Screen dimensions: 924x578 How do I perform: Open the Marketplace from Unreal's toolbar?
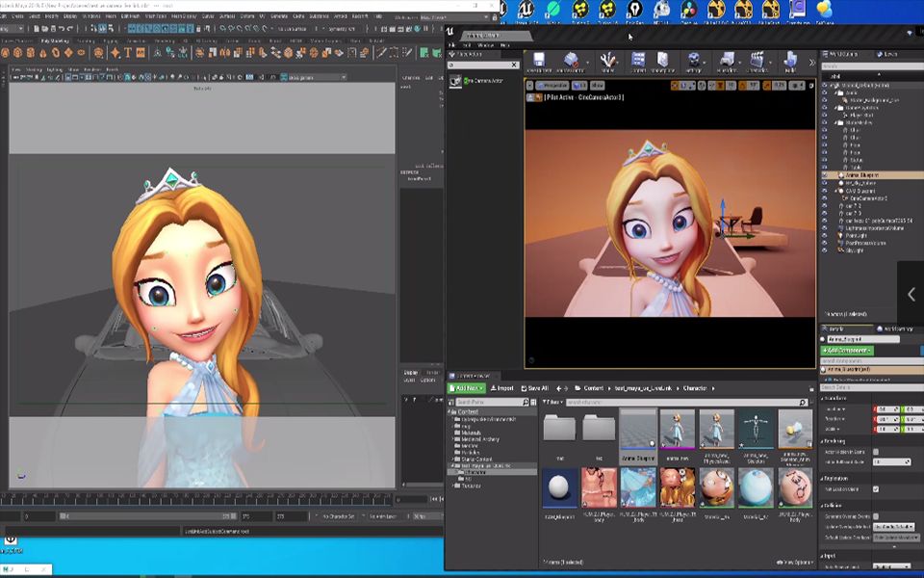(661, 60)
